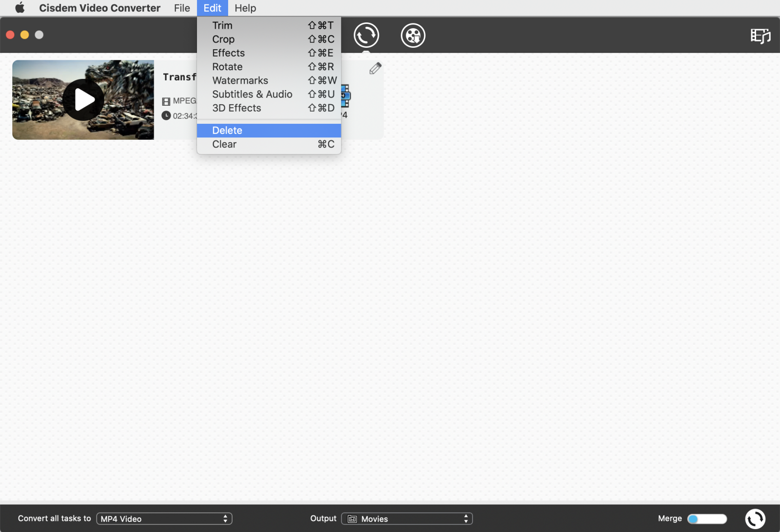The image size is (780, 532).
Task: Toggle the Merge switch
Action: [x=707, y=519]
